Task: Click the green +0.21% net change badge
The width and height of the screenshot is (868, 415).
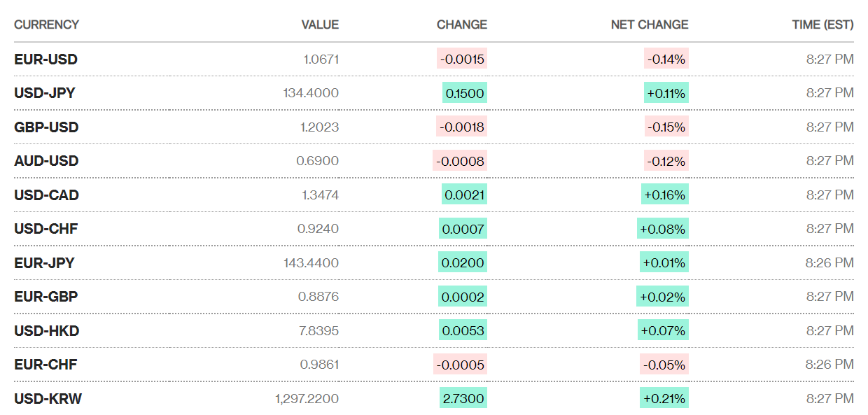Action: (665, 399)
